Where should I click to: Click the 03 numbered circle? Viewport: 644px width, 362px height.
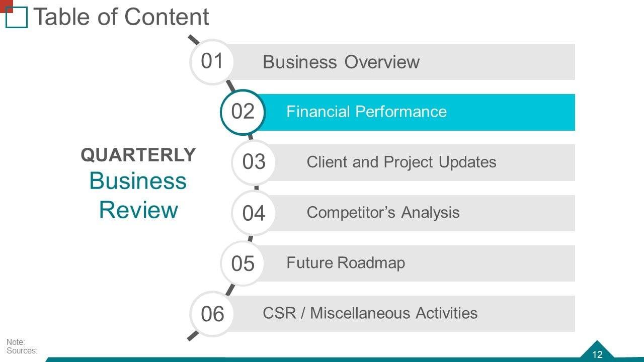[x=254, y=162]
